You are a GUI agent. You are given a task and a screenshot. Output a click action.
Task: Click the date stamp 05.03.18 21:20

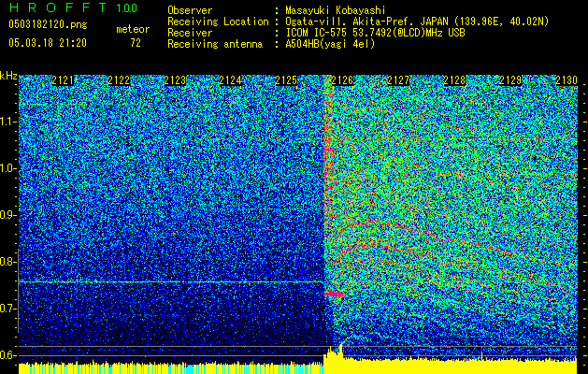tap(48, 43)
